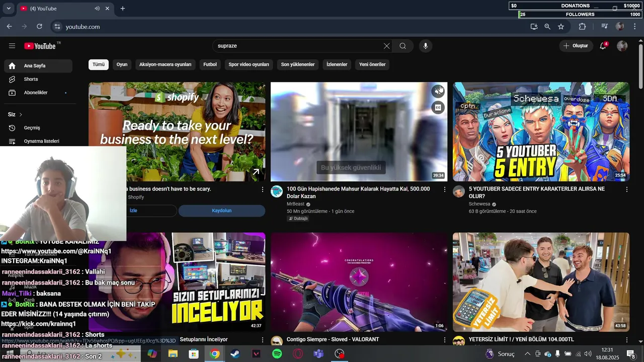The height and width of the screenshot is (362, 644).
Task: Open more options for Shopify ad
Action: click(262, 190)
